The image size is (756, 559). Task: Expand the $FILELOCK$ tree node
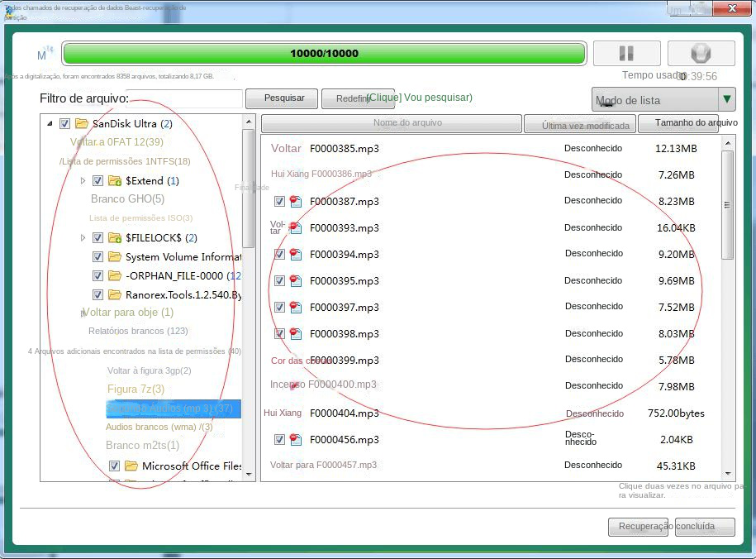[x=83, y=237]
